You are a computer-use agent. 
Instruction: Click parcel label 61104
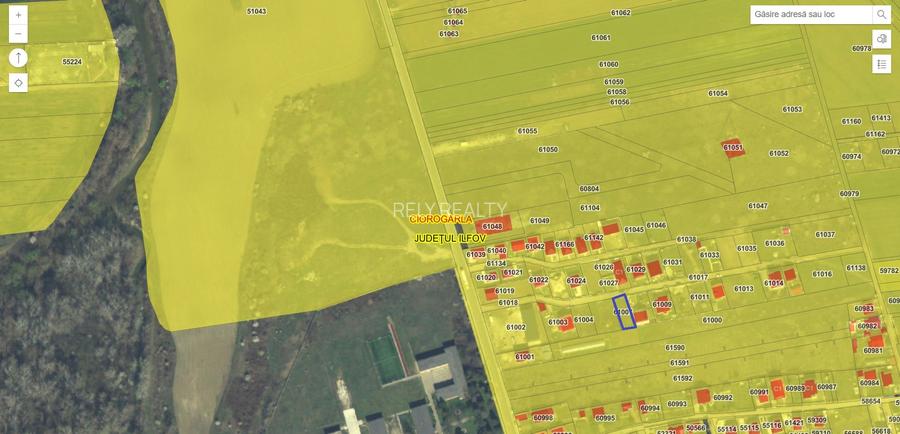pyautogui.click(x=589, y=208)
